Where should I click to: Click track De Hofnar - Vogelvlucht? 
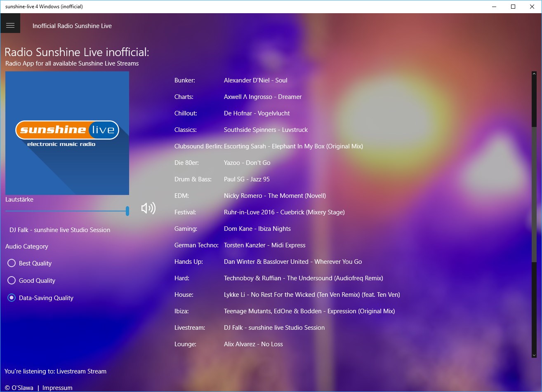click(x=257, y=113)
